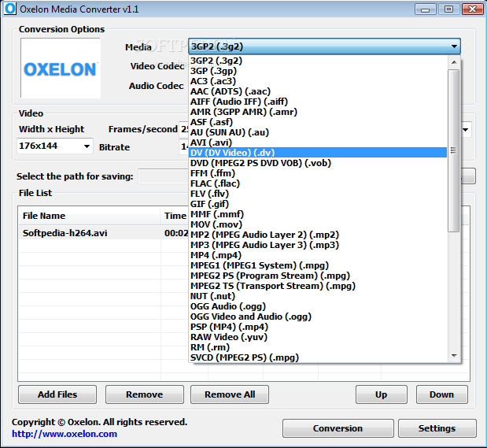Maximize the Oxelon Media Converter window
487x448 pixels.
click(448, 9)
